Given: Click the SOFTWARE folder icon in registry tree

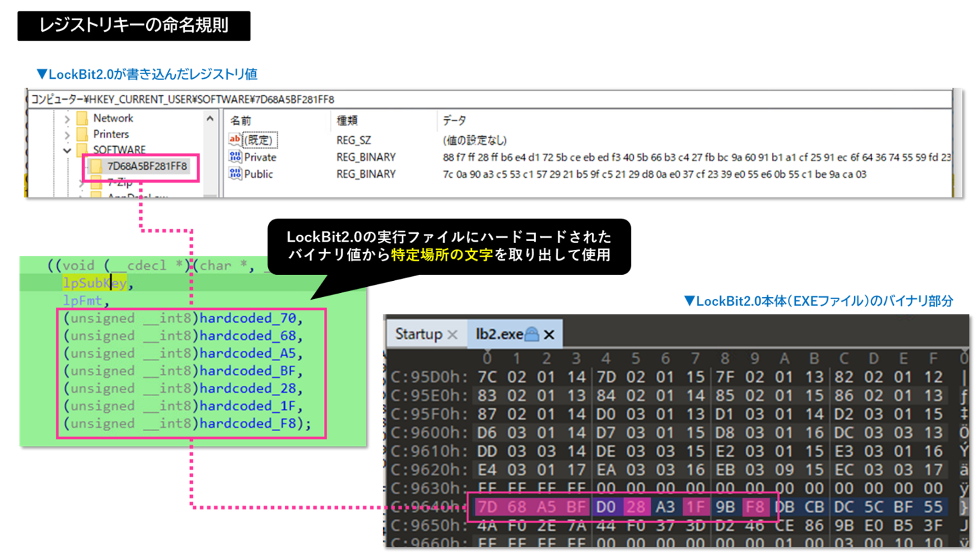Looking at the screenshot, I should tap(83, 150).
